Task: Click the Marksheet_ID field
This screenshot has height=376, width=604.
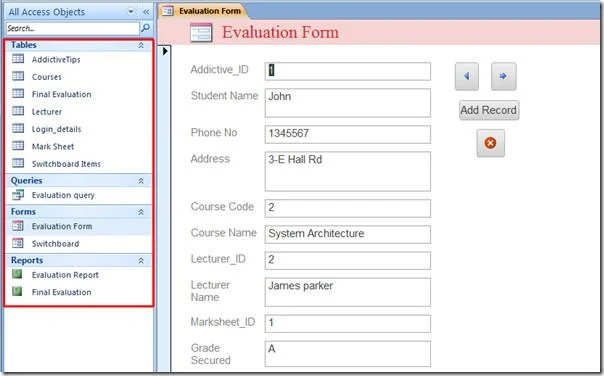Action: (347, 324)
